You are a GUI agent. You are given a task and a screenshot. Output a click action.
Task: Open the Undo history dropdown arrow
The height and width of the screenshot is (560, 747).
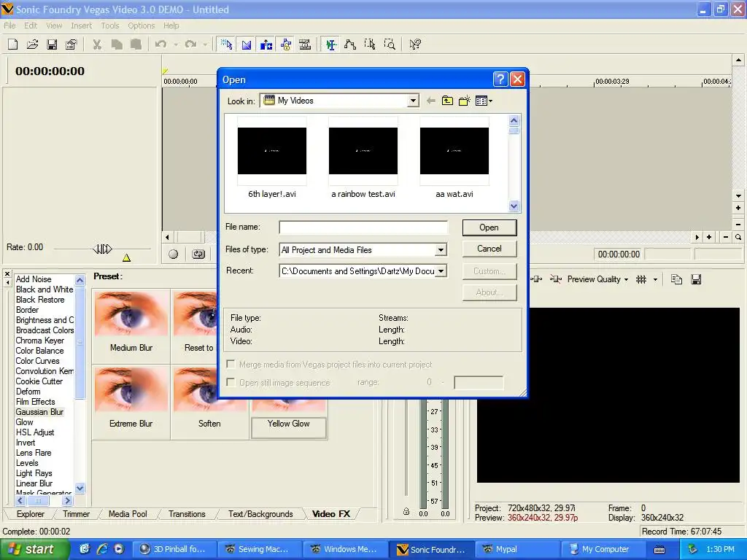[176, 44]
